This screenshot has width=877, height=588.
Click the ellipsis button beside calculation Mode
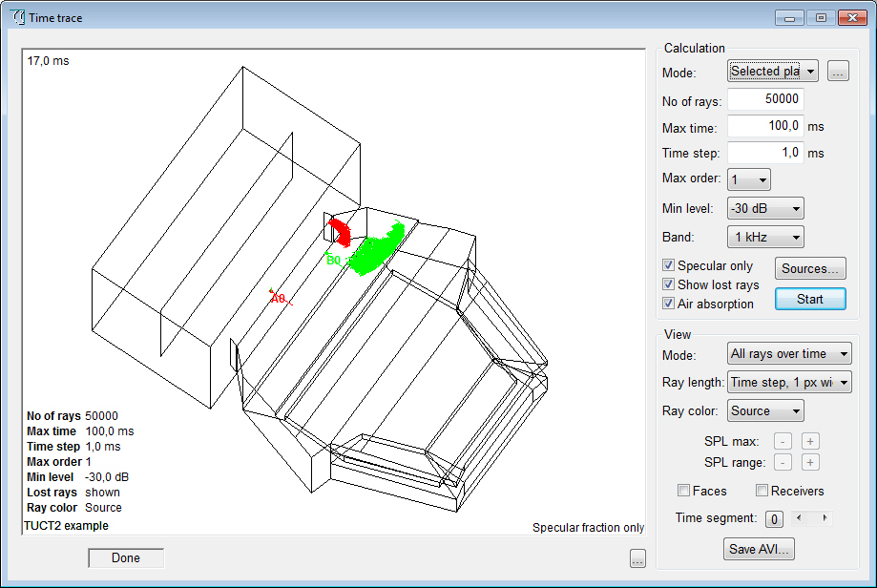click(x=838, y=71)
